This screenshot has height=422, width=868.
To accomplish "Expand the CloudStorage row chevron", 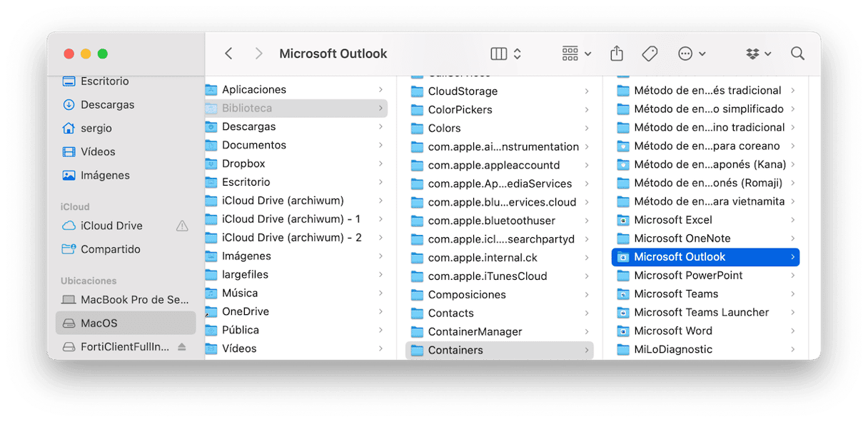I will 587,91.
